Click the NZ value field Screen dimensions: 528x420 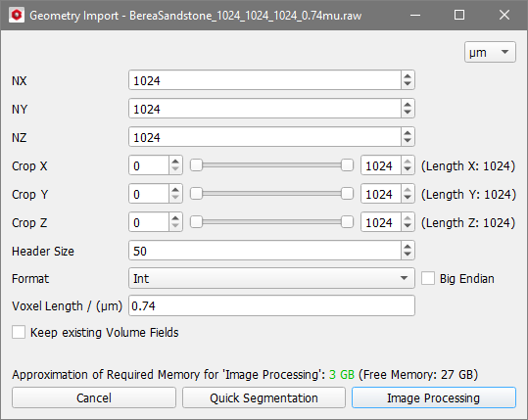coord(264,137)
